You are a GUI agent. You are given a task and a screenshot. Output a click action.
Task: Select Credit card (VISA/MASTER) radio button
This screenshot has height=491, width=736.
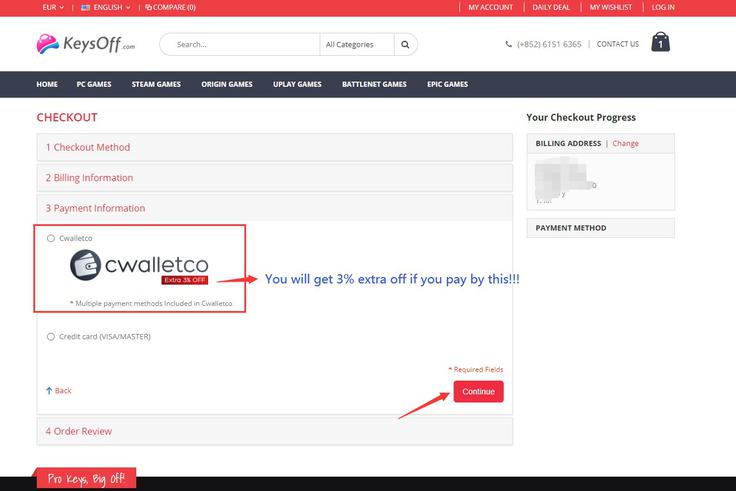[51, 337]
